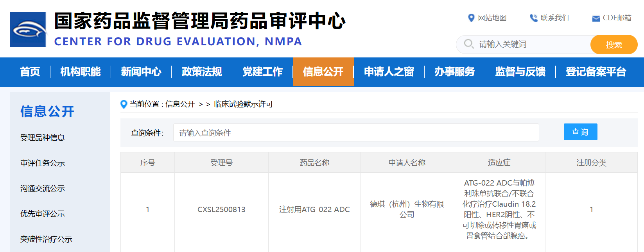Click the 请输入查询条件 input field
This screenshot has height=252, width=644.
click(x=356, y=132)
